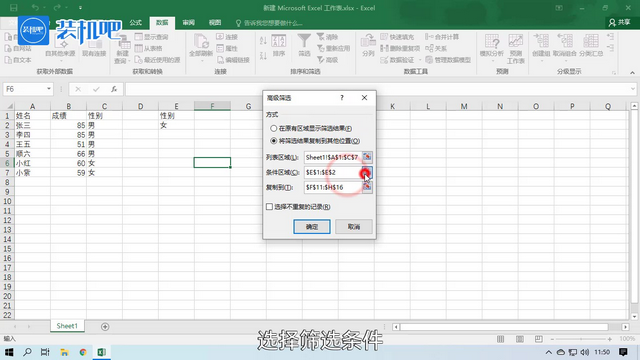Sort ascending with the A-Z icon

click(263, 40)
